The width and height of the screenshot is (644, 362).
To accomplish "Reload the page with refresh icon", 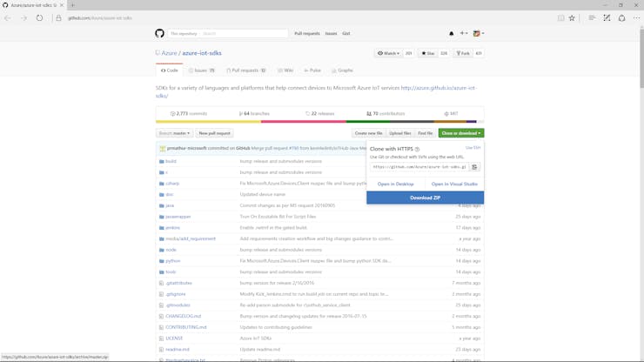I will [39, 18].
